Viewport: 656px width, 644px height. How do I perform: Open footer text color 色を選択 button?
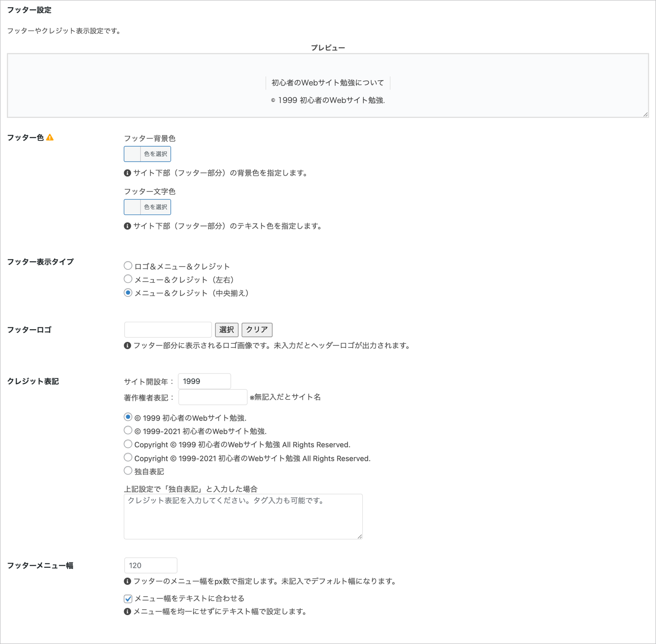tap(155, 207)
